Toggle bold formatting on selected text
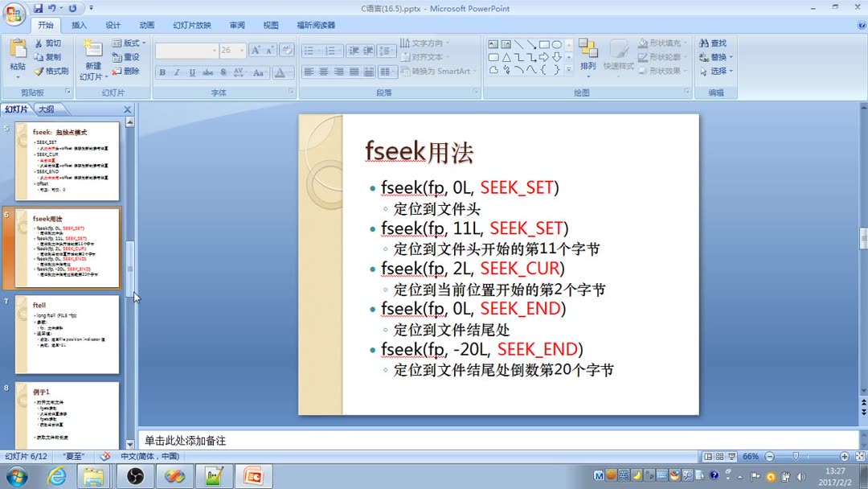 (161, 72)
